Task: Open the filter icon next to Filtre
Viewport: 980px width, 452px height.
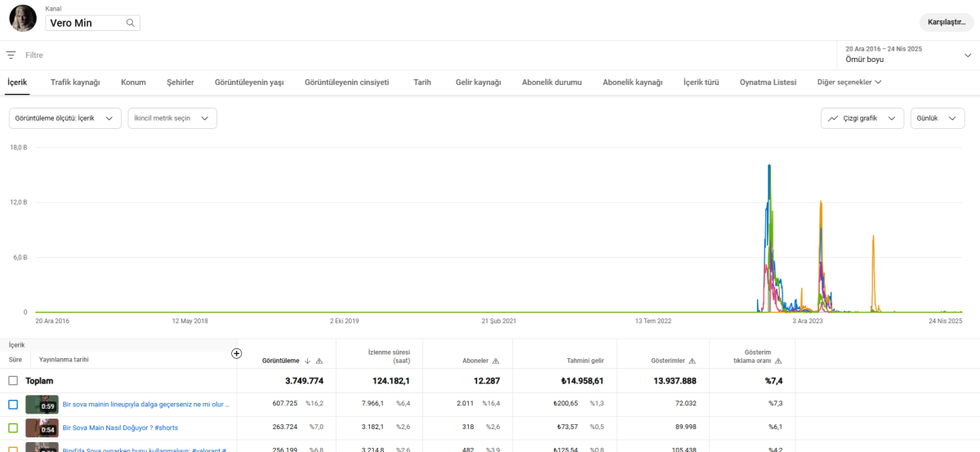Action: pyautogui.click(x=11, y=55)
